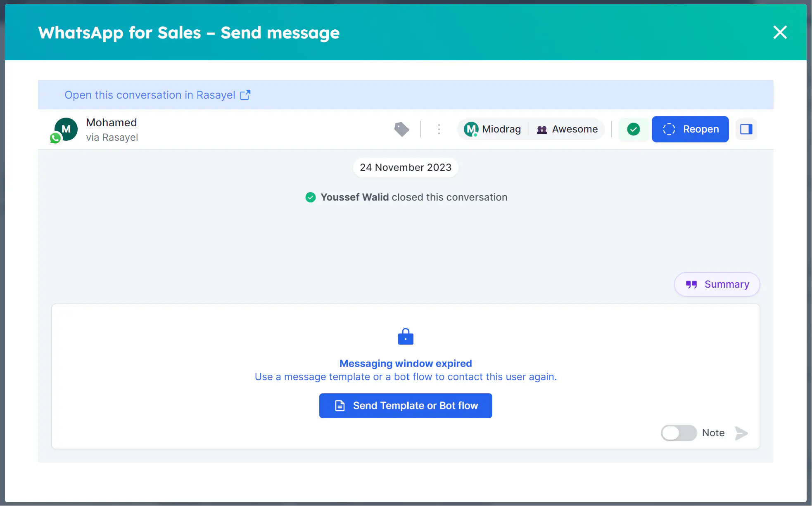Enable the Note toggle
Viewport: 812px width, 506px height.
pyautogui.click(x=679, y=433)
